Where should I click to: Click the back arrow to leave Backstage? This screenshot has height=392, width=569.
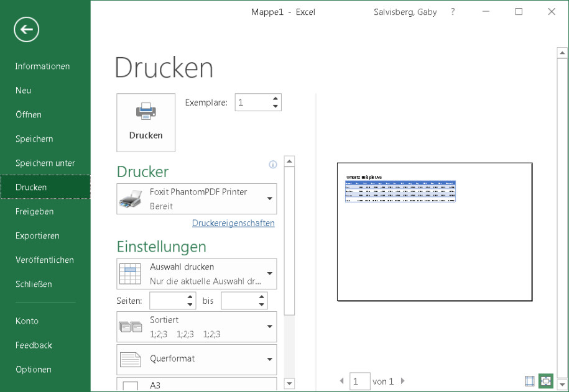27,29
